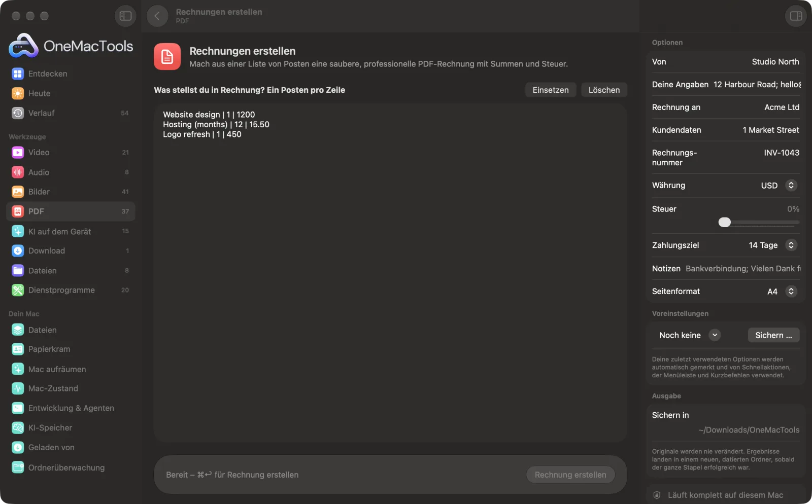Open Entdecken in the sidebar
This screenshot has width=812, height=504.
[71, 74]
